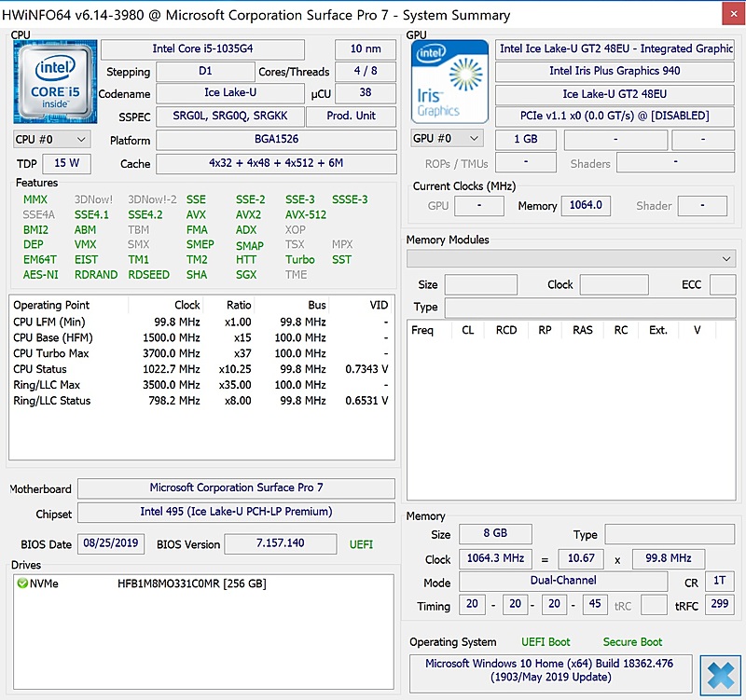Click the MMX feature indicator
This screenshot has width=746, height=700.
click(x=35, y=199)
